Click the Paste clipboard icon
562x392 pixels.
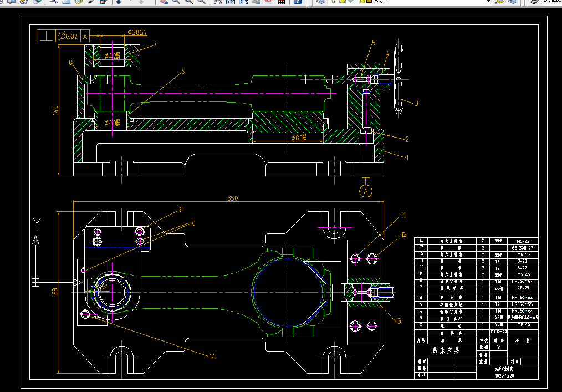coord(78,2)
